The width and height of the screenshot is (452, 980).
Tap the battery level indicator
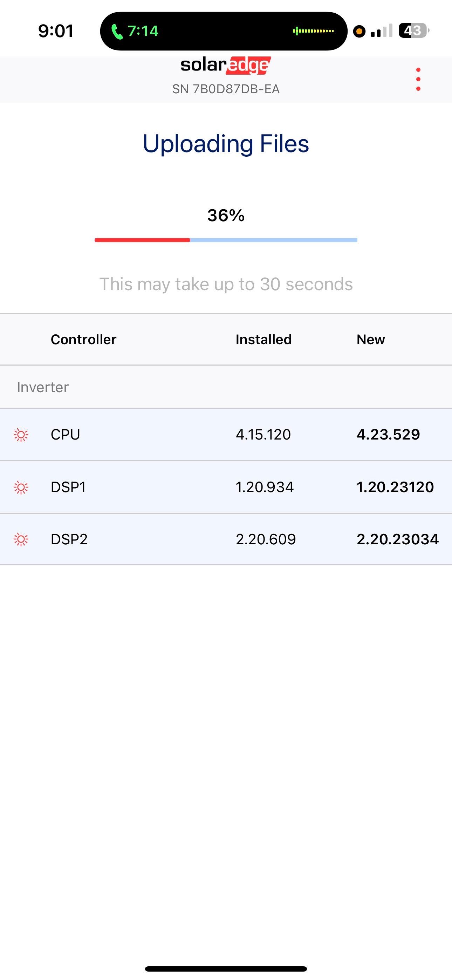(x=413, y=30)
